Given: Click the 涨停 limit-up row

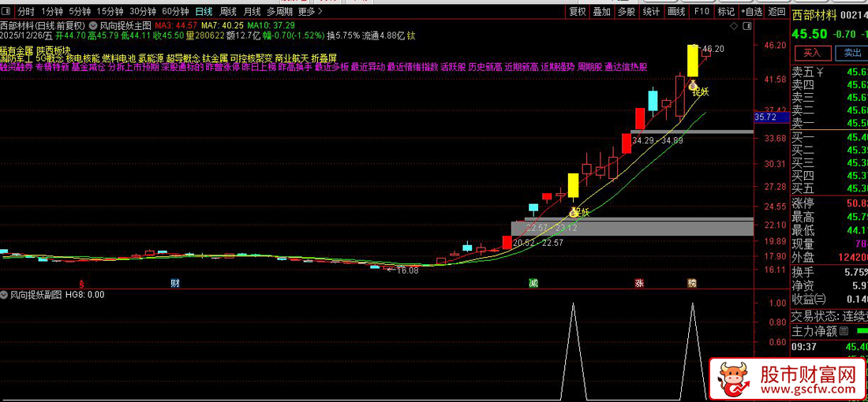Looking at the screenshot, I should (829, 203).
